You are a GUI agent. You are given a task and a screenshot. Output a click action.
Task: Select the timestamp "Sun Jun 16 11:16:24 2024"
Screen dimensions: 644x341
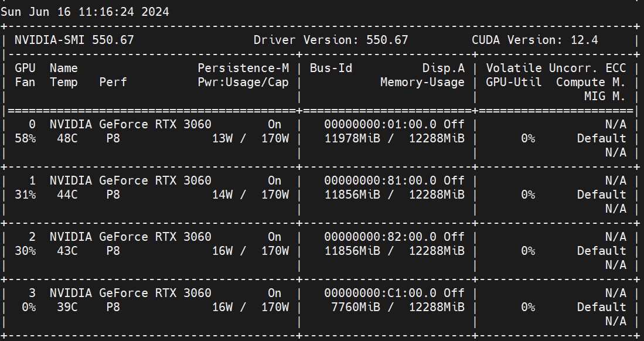(x=85, y=12)
